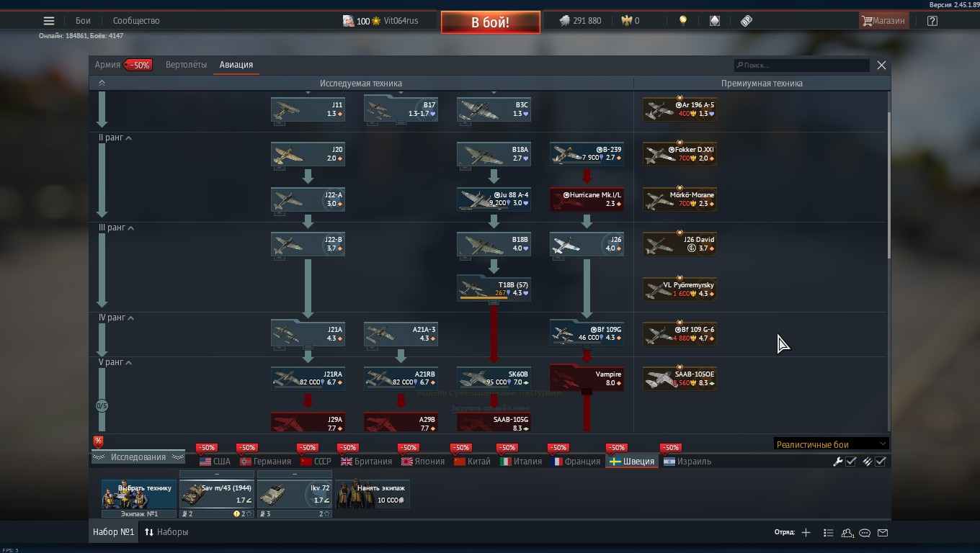Select the Bf 109G aircraft card
The width and height of the screenshot is (980, 553).
click(587, 333)
